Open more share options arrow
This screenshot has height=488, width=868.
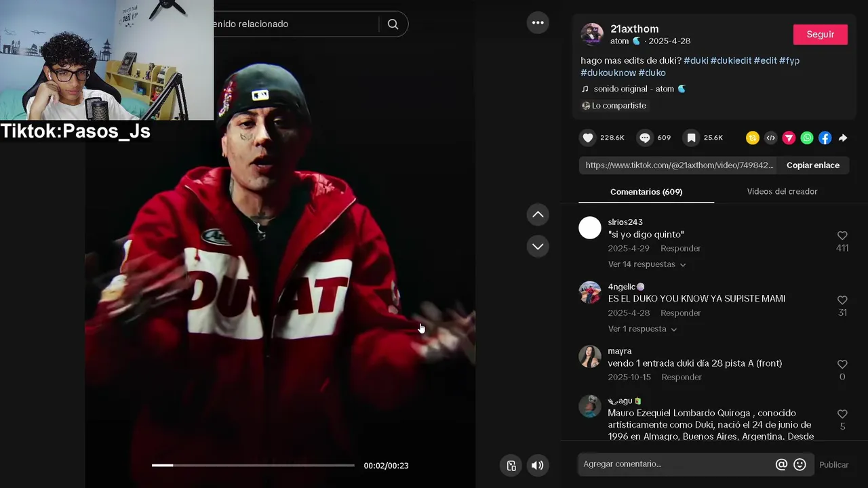[843, 138]
